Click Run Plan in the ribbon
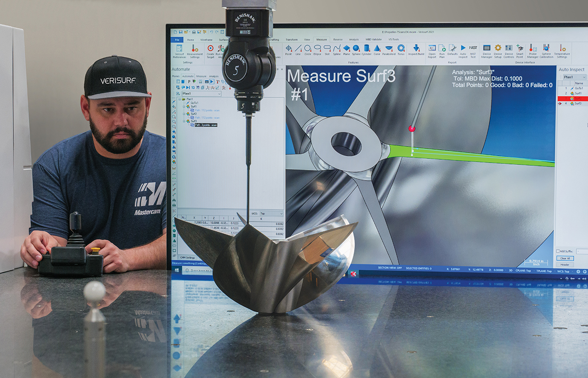 [x=442, y=51]
